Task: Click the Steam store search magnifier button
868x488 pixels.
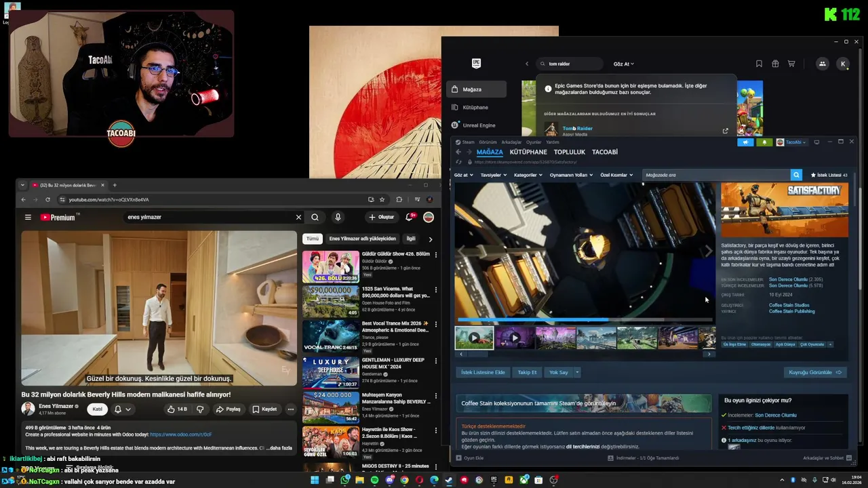Action: point(796,175)
